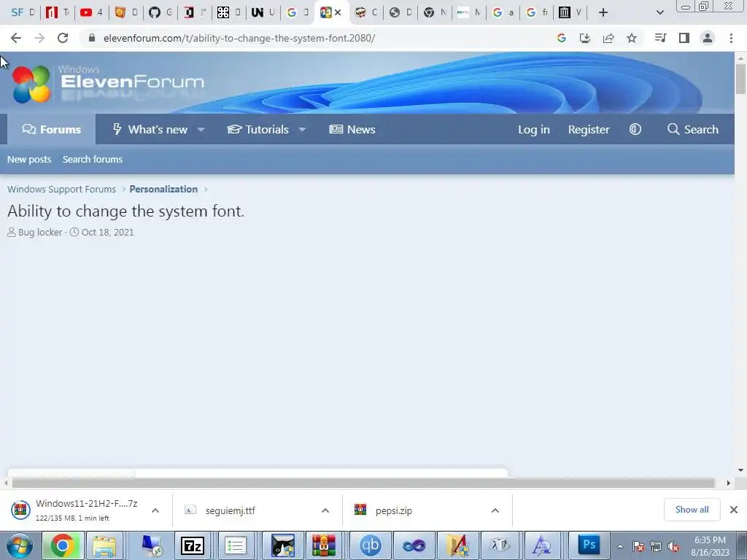Go to Windows Support Forums breadcrumb
747x560 pixels.
tap(61, 189)
